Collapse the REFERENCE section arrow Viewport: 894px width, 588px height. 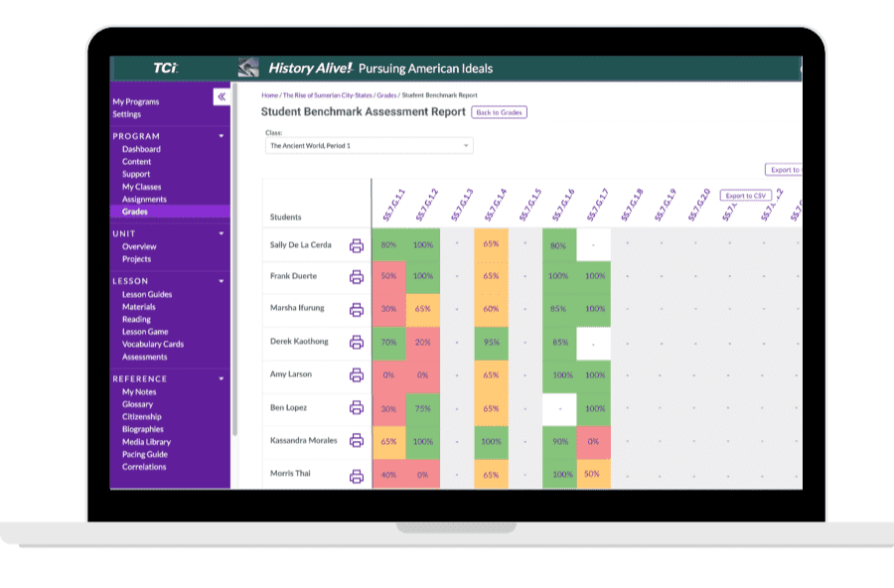(x=222, y=378)
